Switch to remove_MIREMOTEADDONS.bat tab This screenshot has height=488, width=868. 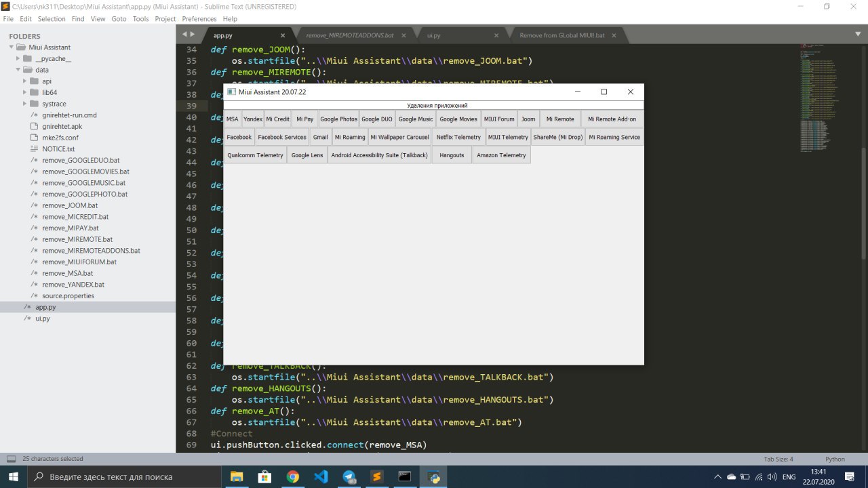(350, 35)
